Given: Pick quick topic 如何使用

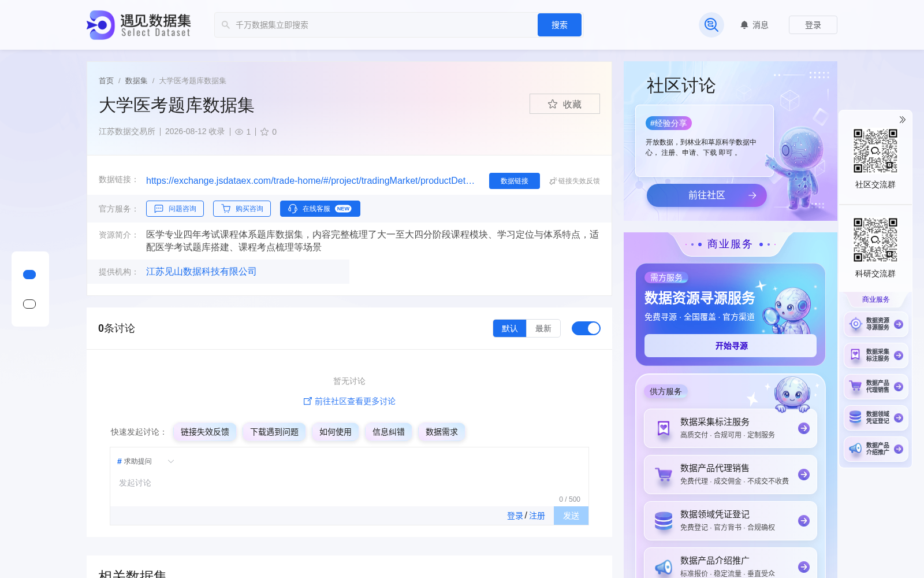Looking at the screenshot, I should [x=336, y=432].
